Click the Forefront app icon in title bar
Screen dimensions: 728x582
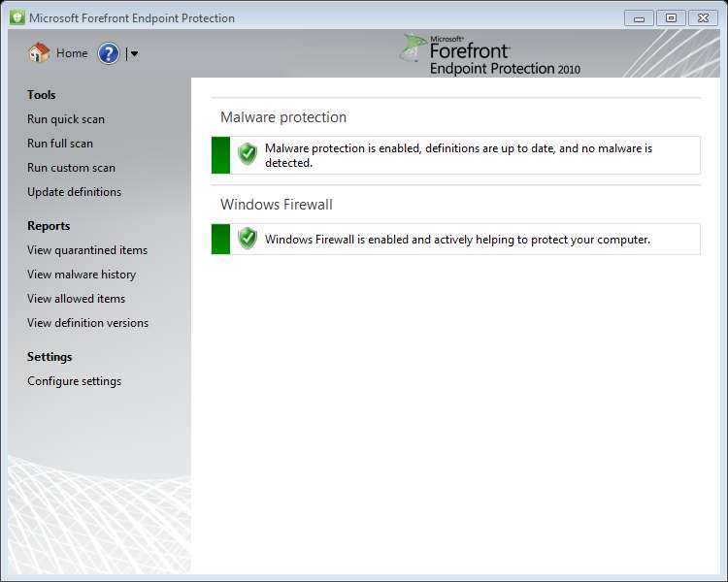pyautogui.click(x=17, y=17)
